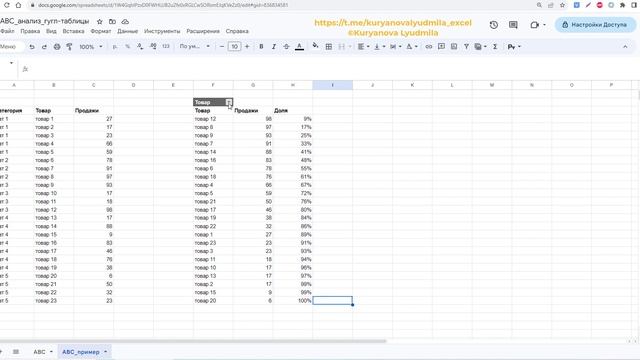
Task: Toggle bold formatting
Action: [x=261, y=47]
